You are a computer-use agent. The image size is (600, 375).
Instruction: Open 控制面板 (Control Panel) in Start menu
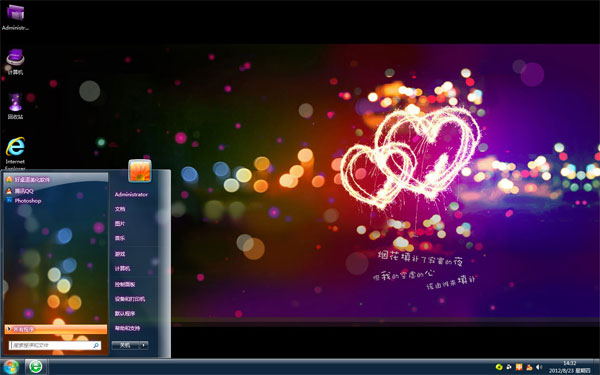pyautogui.click(x=125, y=284)
